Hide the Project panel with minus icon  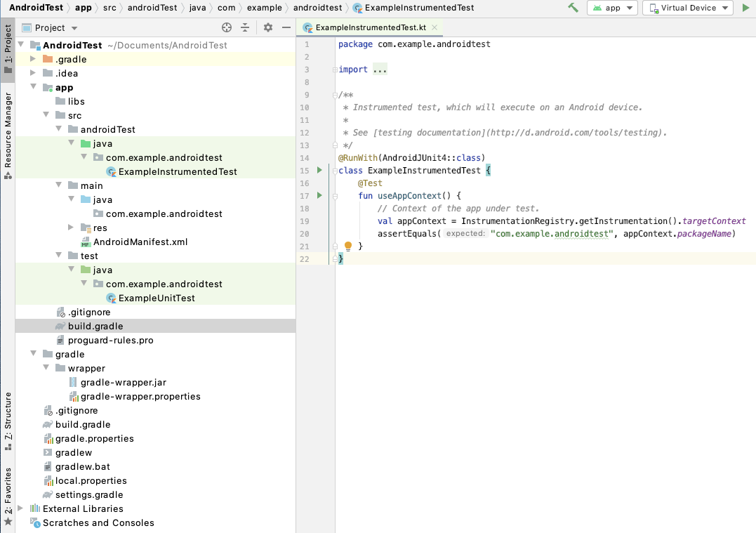pos(286,27)
